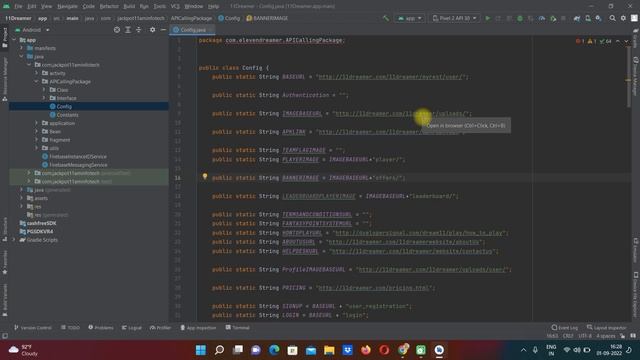Select FirebaseMessagingService in project tree
Screen dimensions: 640x360
coord(75,165)
